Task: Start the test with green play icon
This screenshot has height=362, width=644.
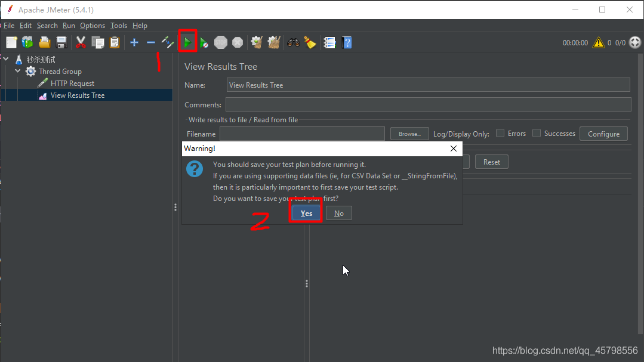Action: point(187,42)
